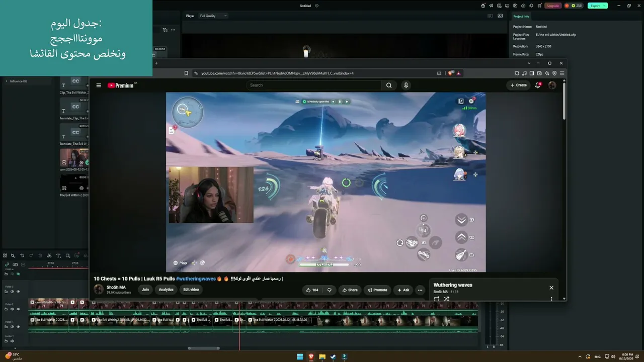Like the video with 164 likes
Image resolution: width=644 pixels, height=362 pixels.
312,290
